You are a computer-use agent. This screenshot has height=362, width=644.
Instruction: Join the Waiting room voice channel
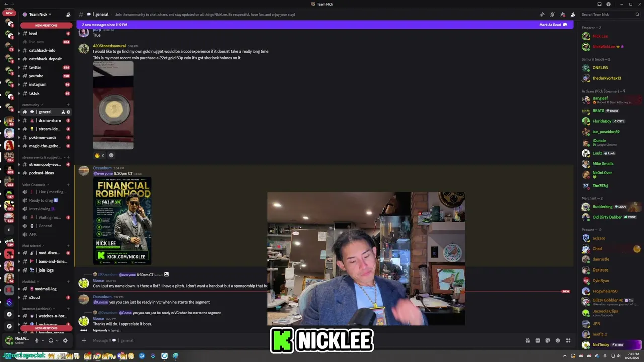click(x=46, y=217)
